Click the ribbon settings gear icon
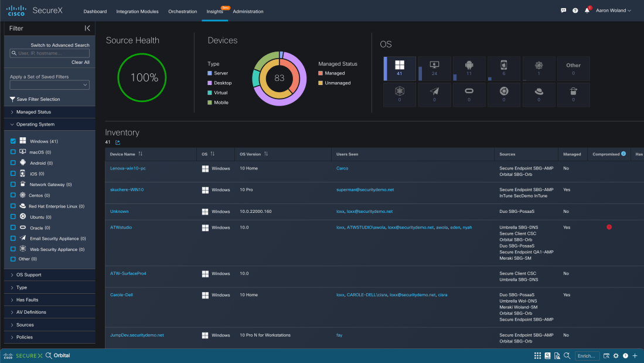644x363 pixels. coord(616,356)
